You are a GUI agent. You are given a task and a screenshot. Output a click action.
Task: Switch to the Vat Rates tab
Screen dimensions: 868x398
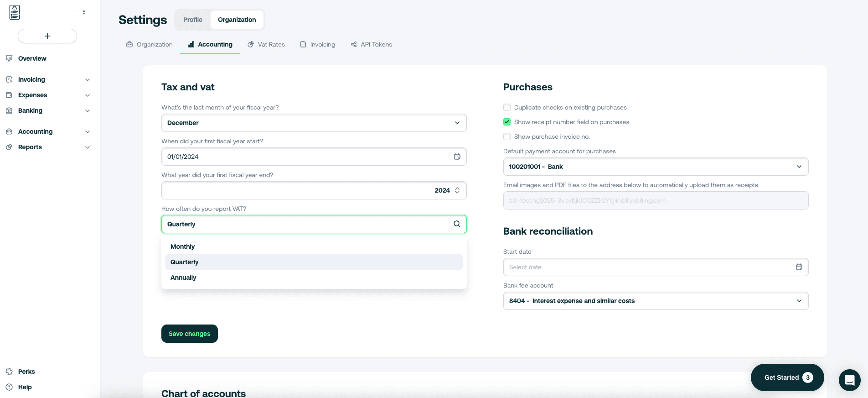click(266, 44)
